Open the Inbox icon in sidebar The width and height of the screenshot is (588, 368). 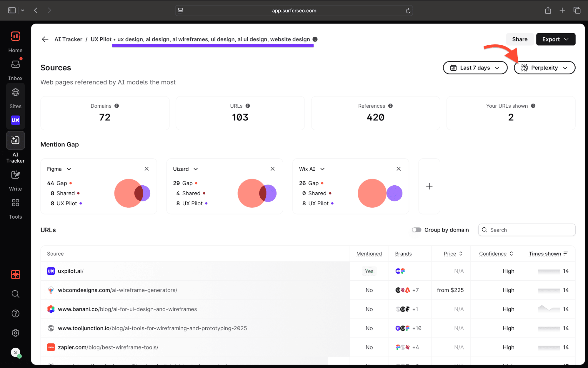[15, 64]
